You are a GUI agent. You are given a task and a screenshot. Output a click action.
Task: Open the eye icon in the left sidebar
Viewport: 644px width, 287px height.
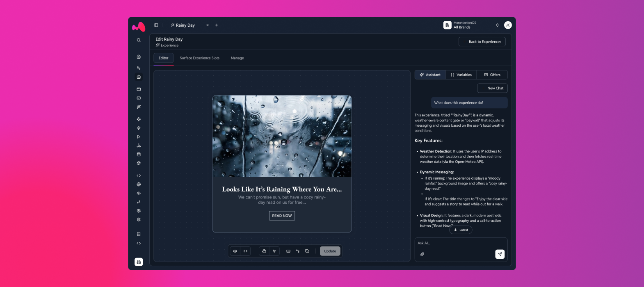click(x=139, y=193)
